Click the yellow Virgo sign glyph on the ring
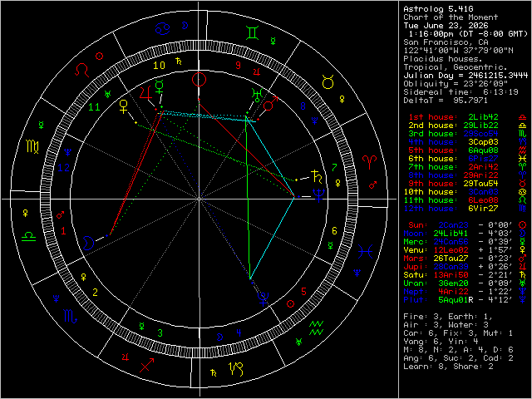Screen dimensions: 532x399 pos(32,146)
